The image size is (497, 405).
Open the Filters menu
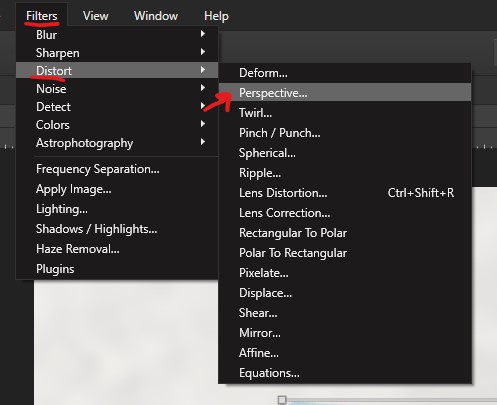pyautogui.click(x=42, y=16)
